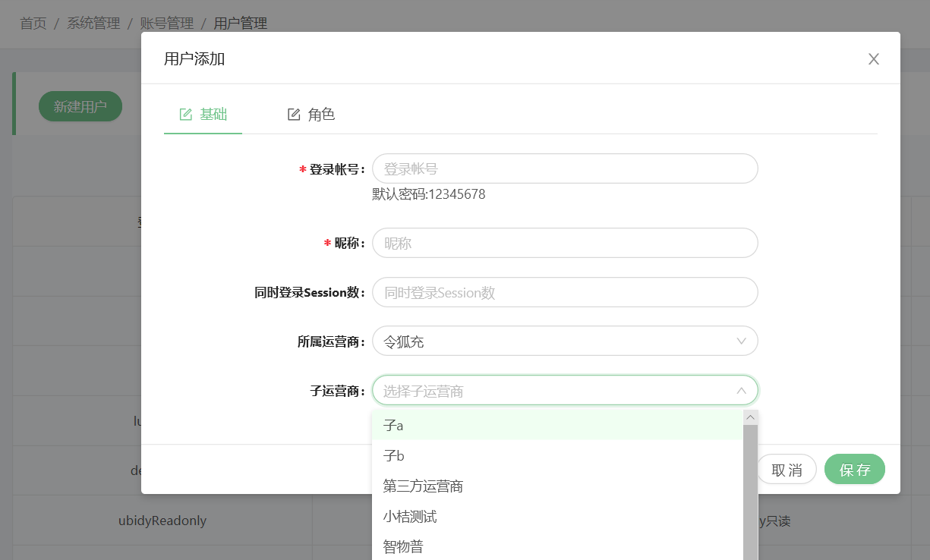Image resolution: width=930 pixels, height=560 pixels.
Task: Click the chevron arrow in 所属运营商 field
Action: (x=742, y=341)
